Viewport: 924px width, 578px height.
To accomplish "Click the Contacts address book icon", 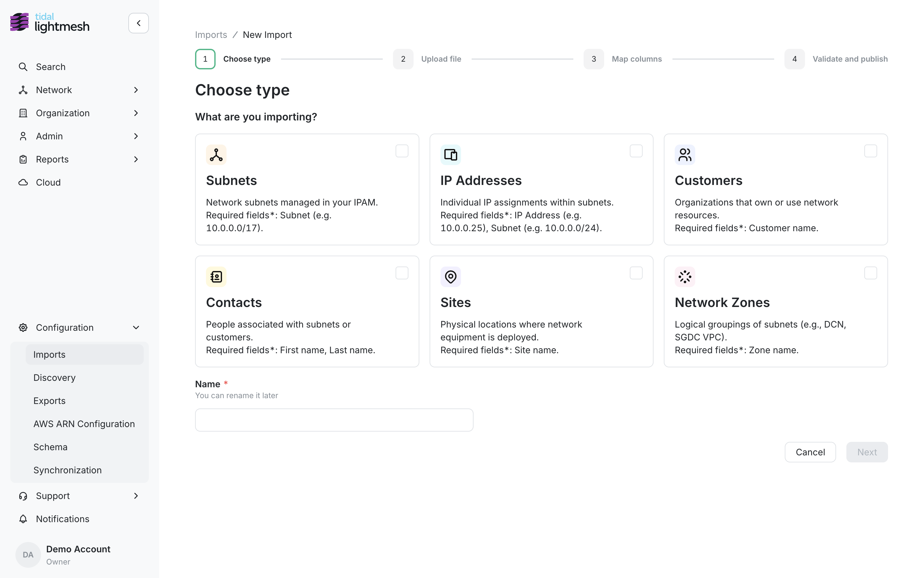I will [x=216, y=277].
